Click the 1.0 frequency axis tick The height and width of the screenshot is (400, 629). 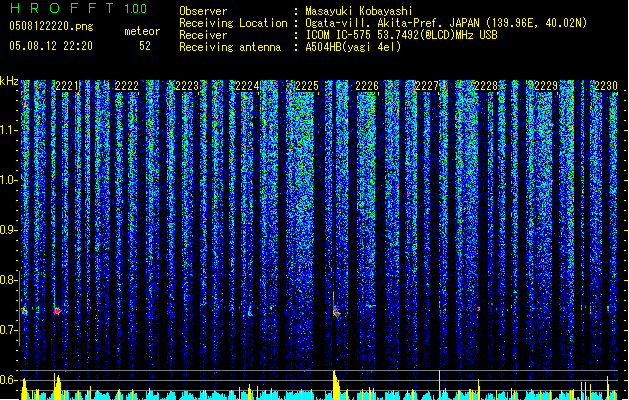tap(9, 180)
